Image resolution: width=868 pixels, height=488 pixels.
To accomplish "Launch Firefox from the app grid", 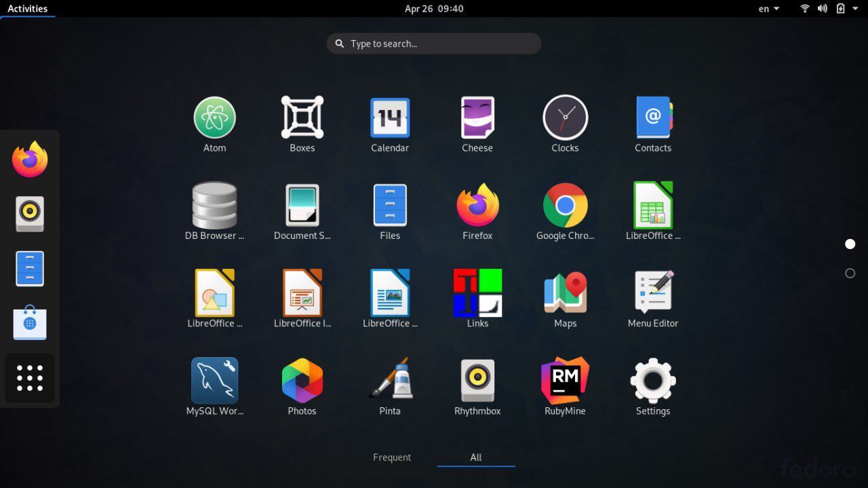I will (477, 212).
